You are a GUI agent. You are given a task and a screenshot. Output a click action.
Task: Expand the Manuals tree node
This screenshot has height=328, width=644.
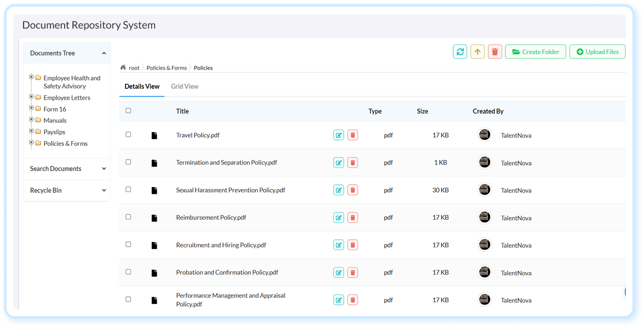coord(31,120)
